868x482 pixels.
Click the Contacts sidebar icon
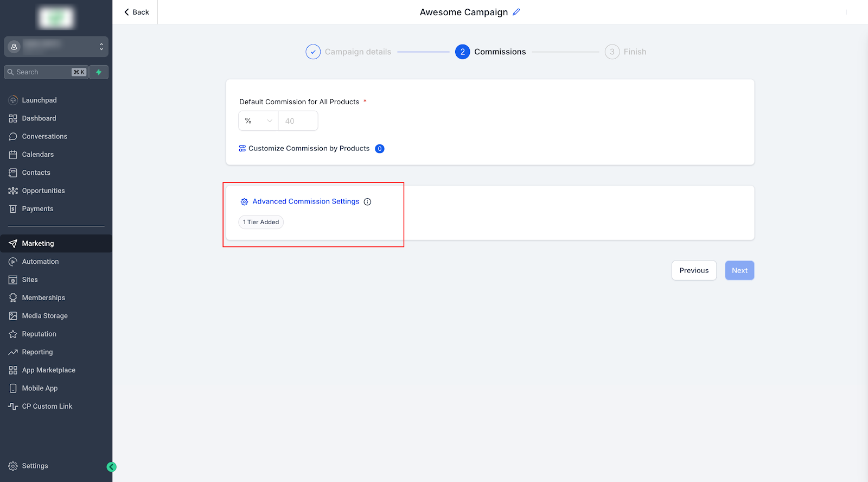point(13,173)
